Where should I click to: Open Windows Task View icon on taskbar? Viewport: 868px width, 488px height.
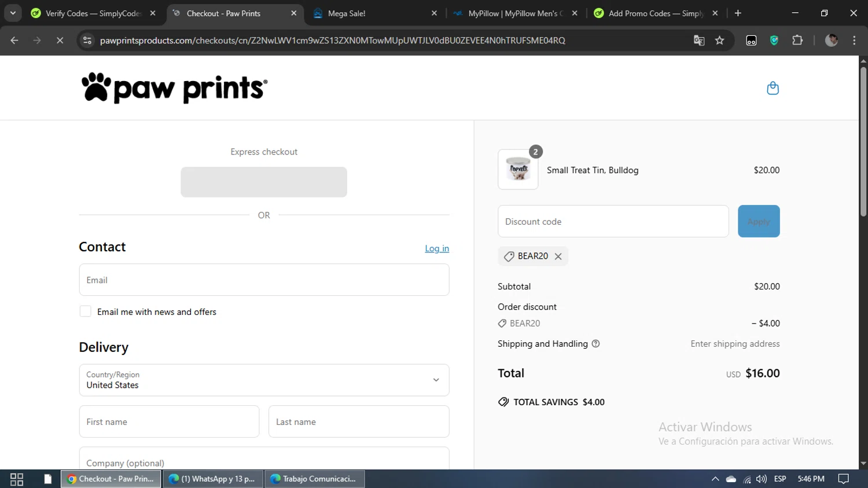click(17, 479)
